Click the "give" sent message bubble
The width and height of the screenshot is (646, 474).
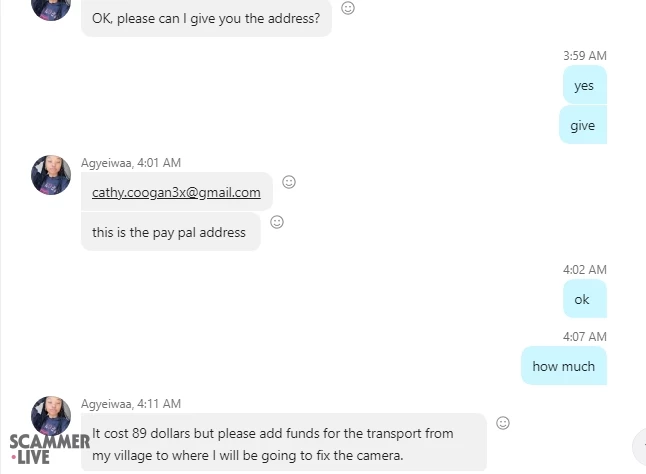click(582, 125)
